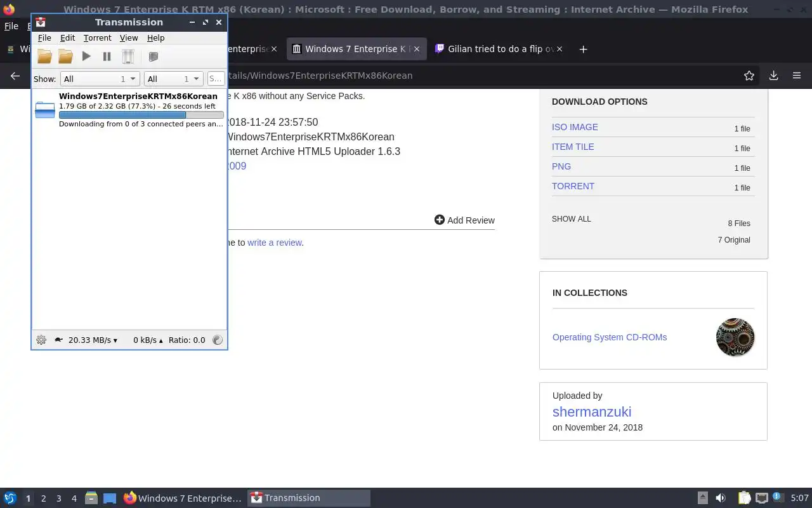Select the Windows7EnterpriseKRTMx86Korean torrent name

(x=138, y=96)
